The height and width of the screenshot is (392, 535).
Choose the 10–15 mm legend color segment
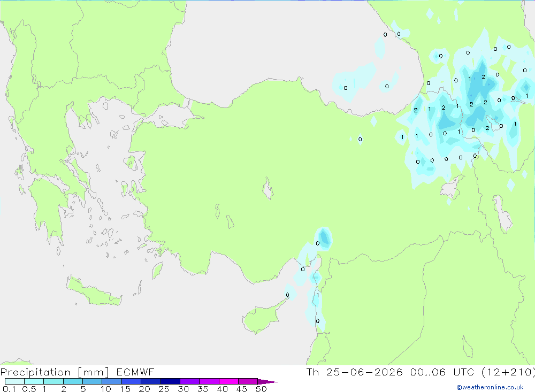[112, 381]
